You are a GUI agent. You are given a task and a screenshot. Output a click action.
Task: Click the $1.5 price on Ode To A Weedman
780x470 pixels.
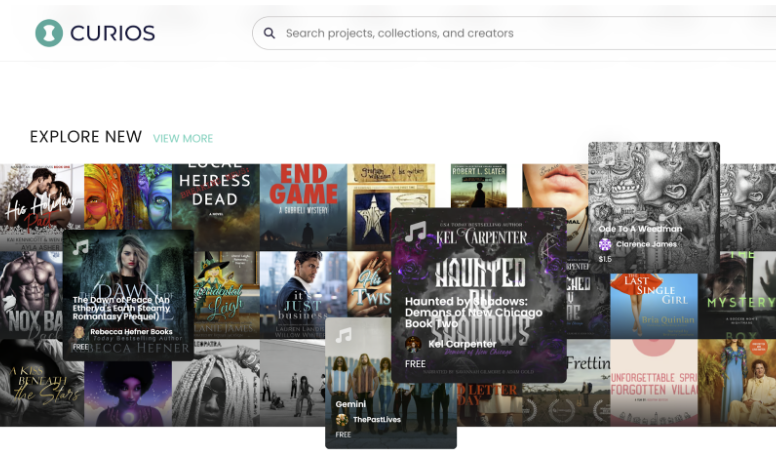(x=605, y=259)
